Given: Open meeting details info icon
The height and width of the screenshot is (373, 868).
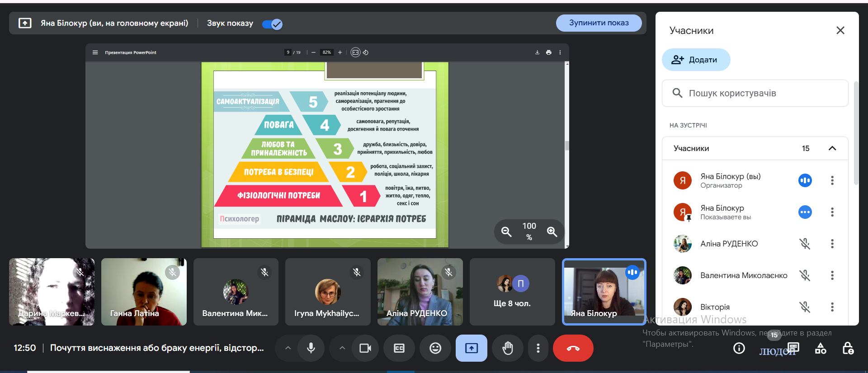Looking at the screenshot, I should click(739, 348).
